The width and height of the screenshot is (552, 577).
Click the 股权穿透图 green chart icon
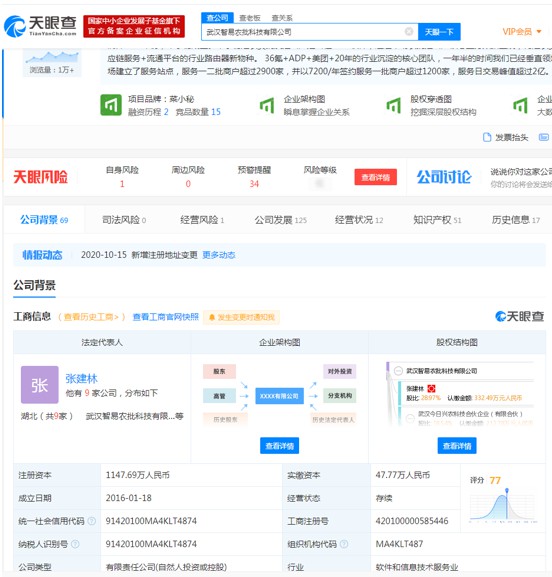click(x=394, y=106)
